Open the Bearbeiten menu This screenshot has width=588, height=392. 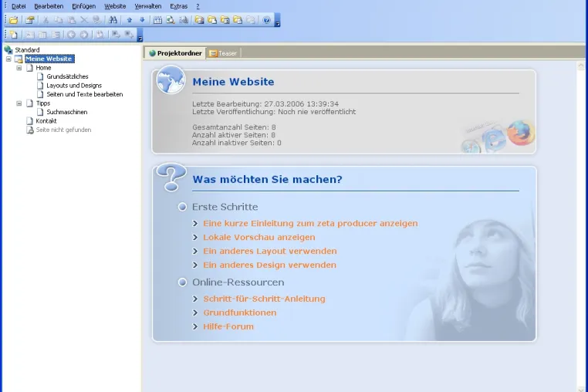49,6
